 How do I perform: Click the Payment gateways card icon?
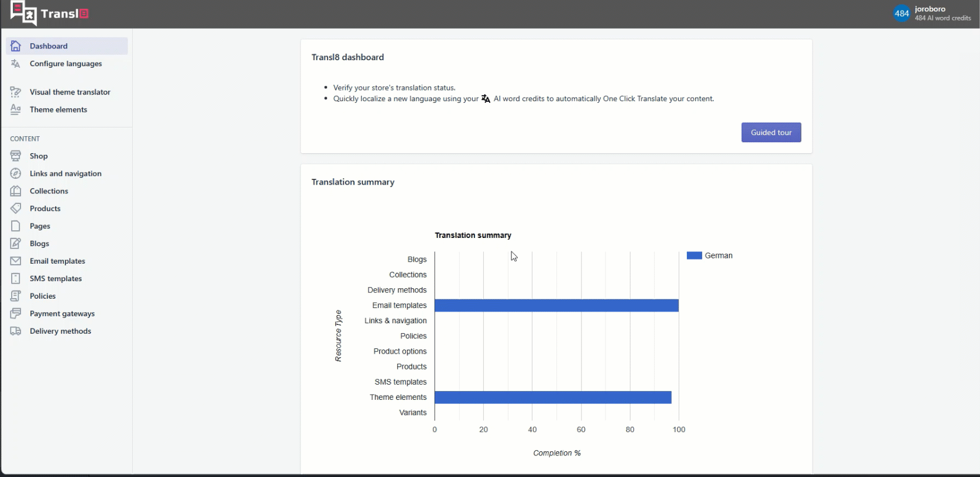click(16, 314)
